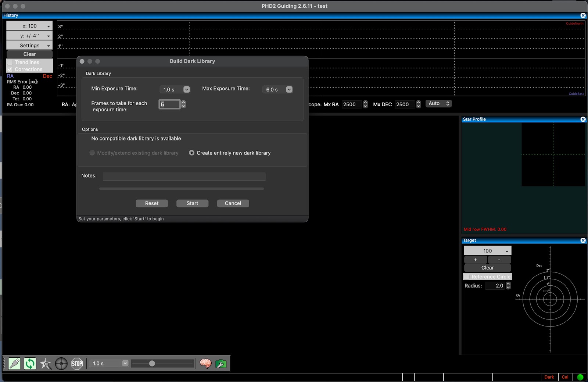Begin guiding with the crosshair icon
This screenshot has height=382, width=588.
[x=61, y=364]
